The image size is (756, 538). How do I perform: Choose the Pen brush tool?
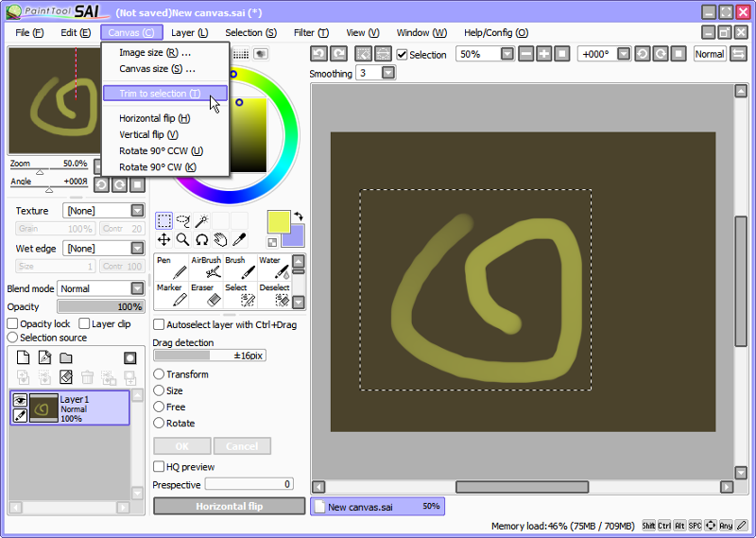coord(172,268)
